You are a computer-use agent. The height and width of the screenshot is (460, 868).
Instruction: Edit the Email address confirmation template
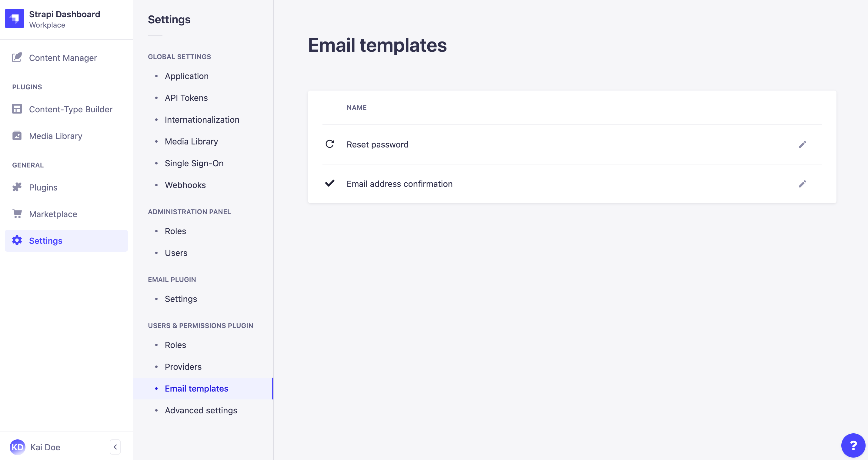[x=803, y=184]
